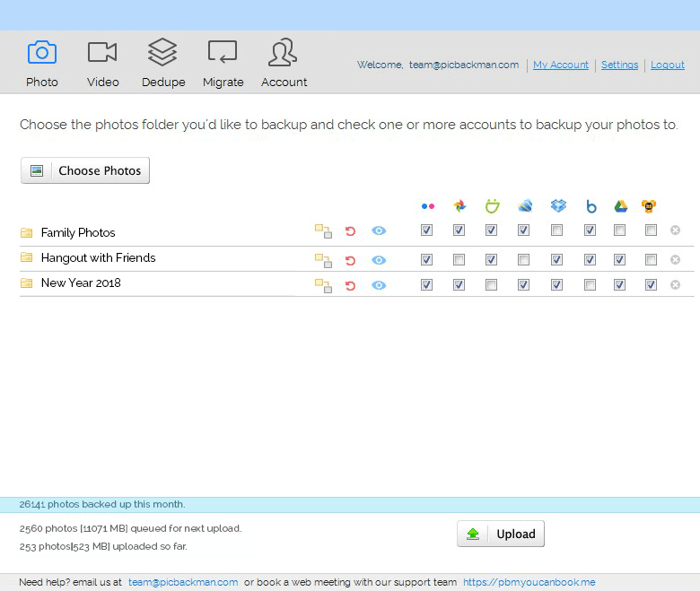
Task: Open the Settings link
Action: (x=619, y=65)
